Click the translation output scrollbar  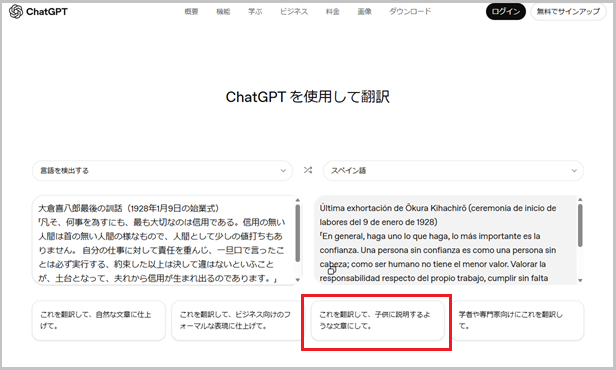[580, 225]
